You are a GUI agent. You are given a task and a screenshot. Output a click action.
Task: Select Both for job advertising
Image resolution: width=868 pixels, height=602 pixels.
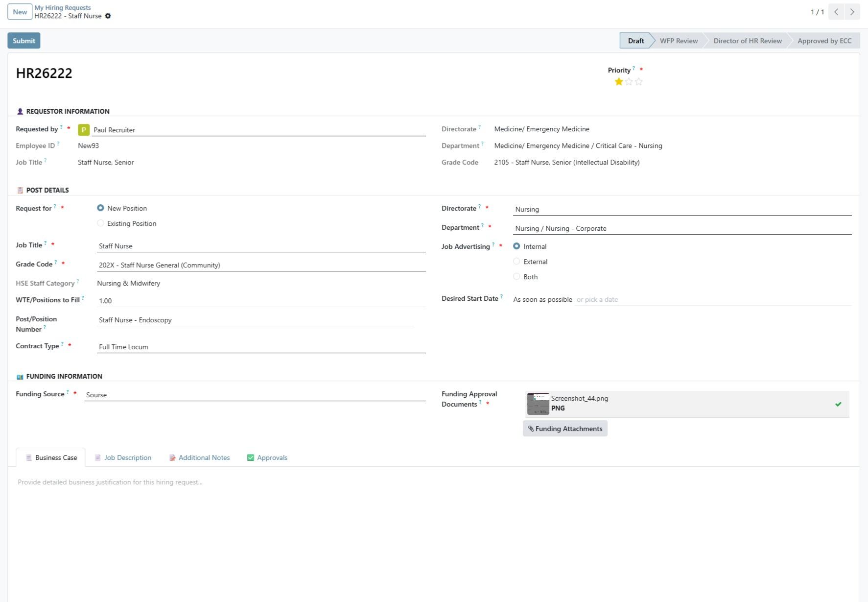point(516,277)
